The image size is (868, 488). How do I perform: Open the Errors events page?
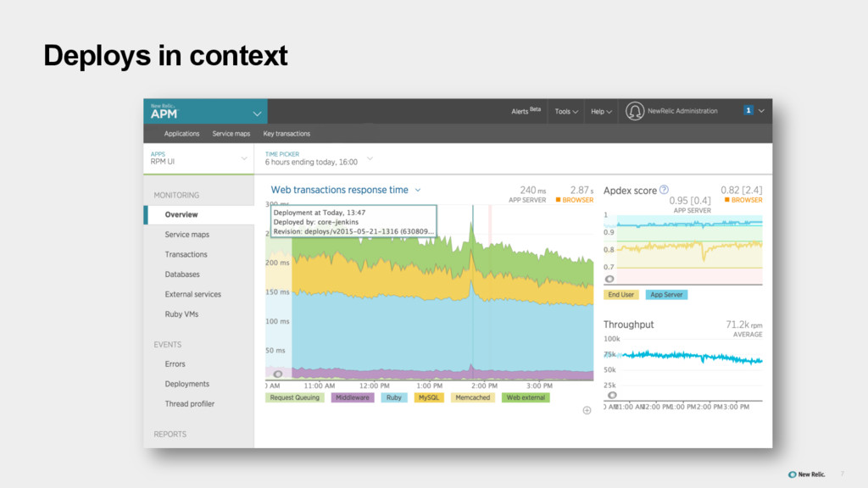175,364
